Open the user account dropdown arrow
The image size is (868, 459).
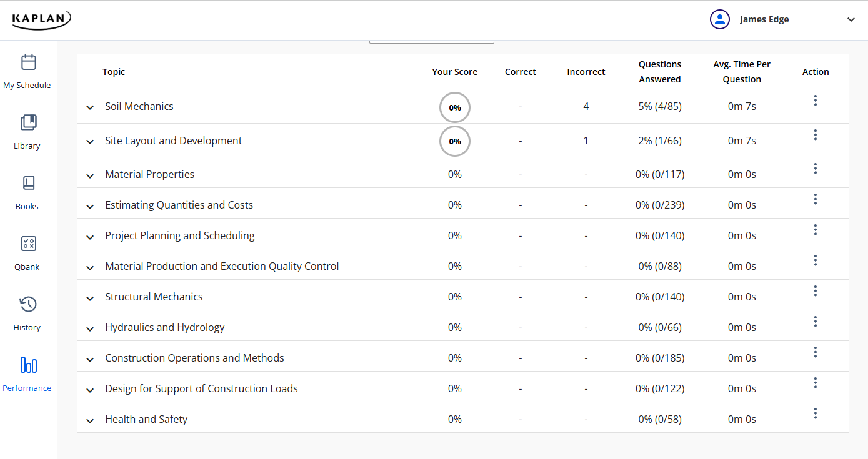coord(851,20)
